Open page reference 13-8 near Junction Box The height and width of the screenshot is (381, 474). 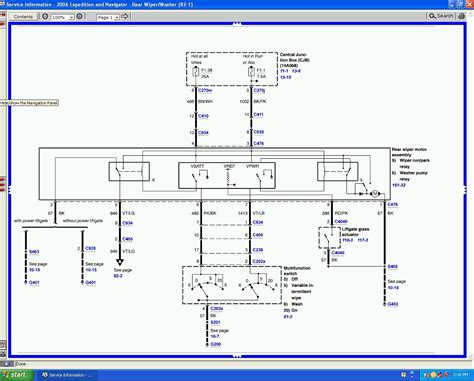tap(296, 71)
